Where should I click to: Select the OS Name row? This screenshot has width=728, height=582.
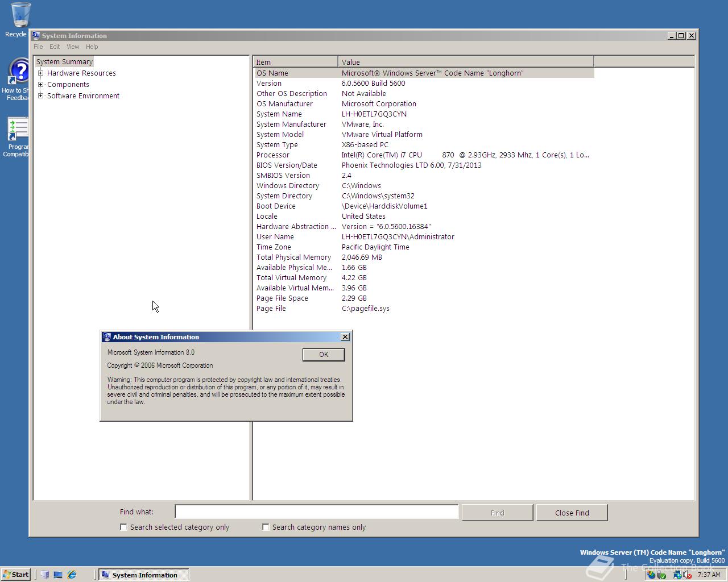click(424, 73)
